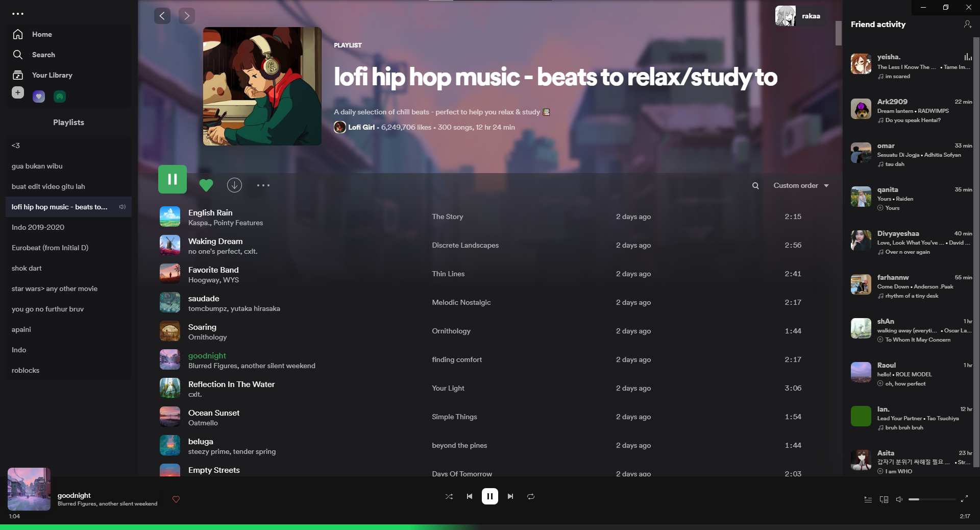Open the Custom order sorting dropdown
Image resolution: width=980 pixels, height=530 pixels.
click(800, 185)
